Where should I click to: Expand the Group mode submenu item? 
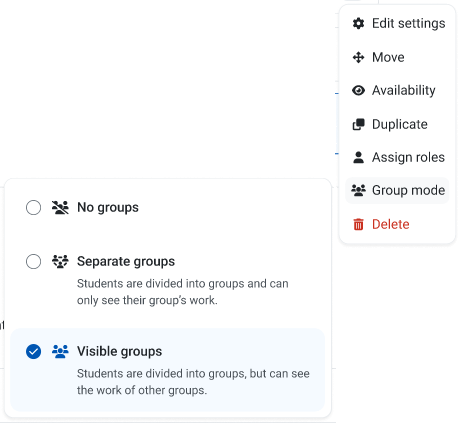tap(397, 190)
